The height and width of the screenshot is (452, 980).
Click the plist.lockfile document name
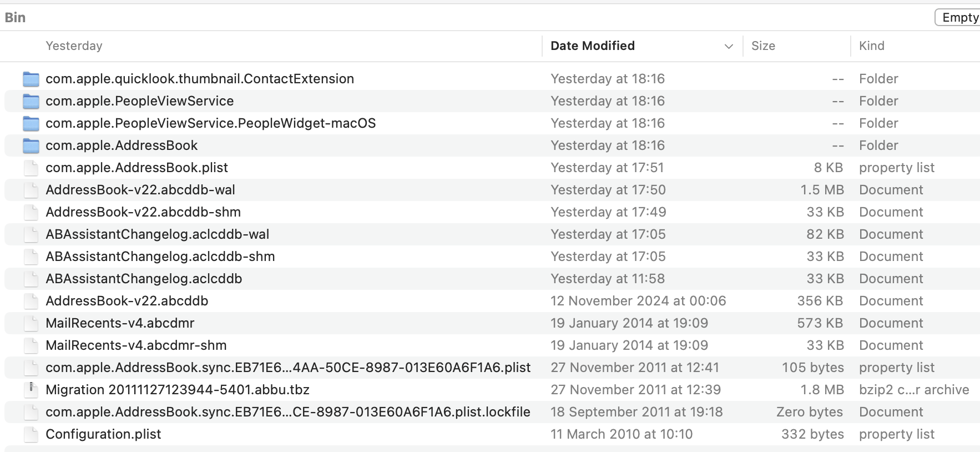287,412
